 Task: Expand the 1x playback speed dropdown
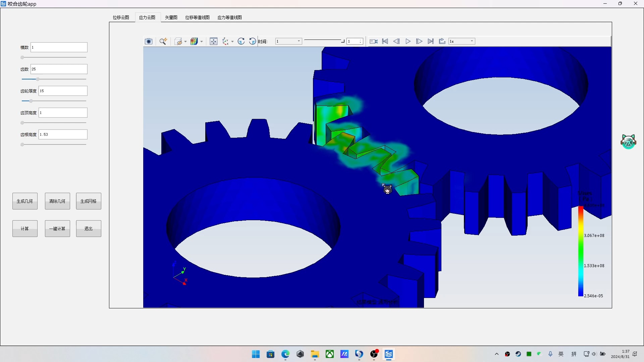[462, 41]
